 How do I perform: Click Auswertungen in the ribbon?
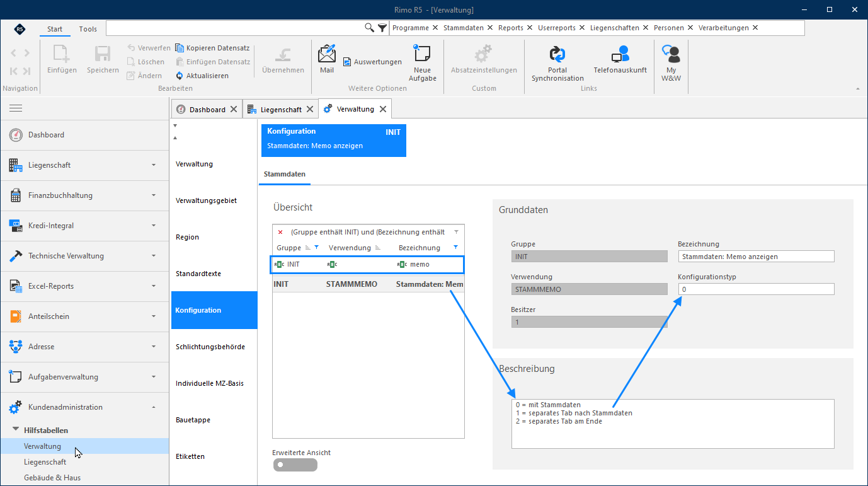pyautogui.click(x=372, y=62)
